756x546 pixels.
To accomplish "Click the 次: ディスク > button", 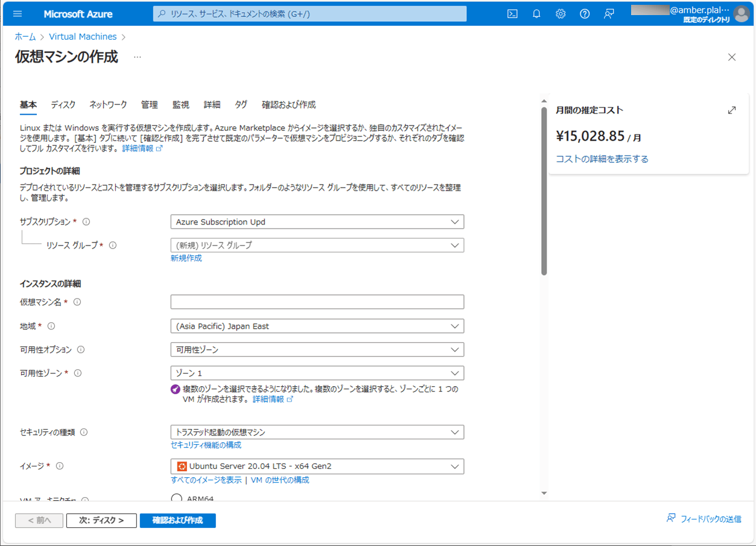I will coord(101,521).
